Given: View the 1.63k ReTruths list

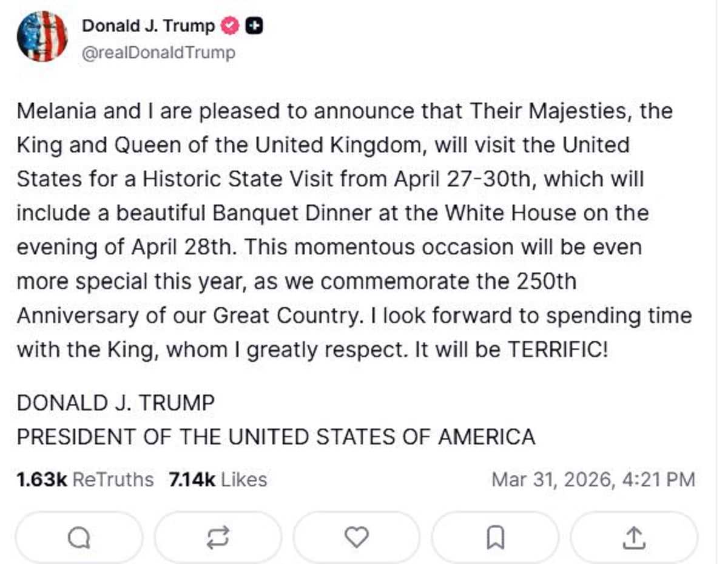Looking at the screenshot, I should pos(86,480).
